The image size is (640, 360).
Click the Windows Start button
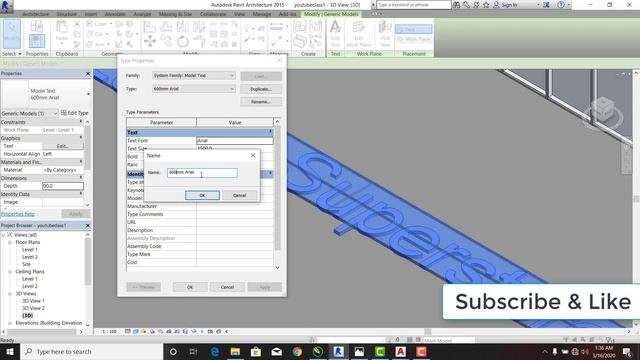pos(9,351)
